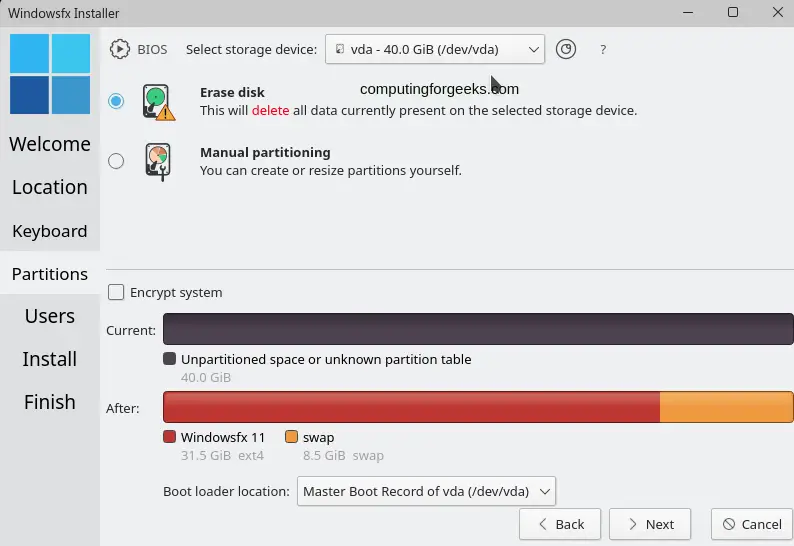Screen dimensions: 794x546
Task: Click the 'Boot loader location:' label
Action: [226, 491]
